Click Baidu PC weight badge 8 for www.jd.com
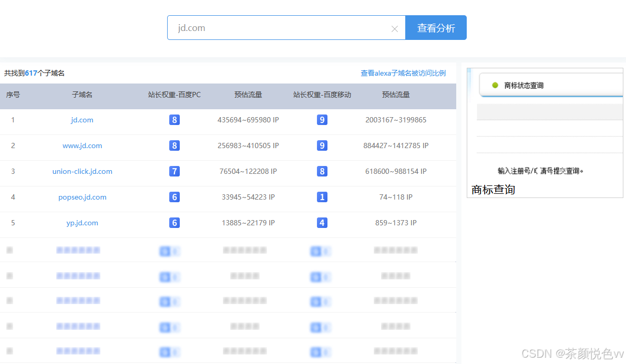This screenshot has height=364, width=626. pos(175,145)
